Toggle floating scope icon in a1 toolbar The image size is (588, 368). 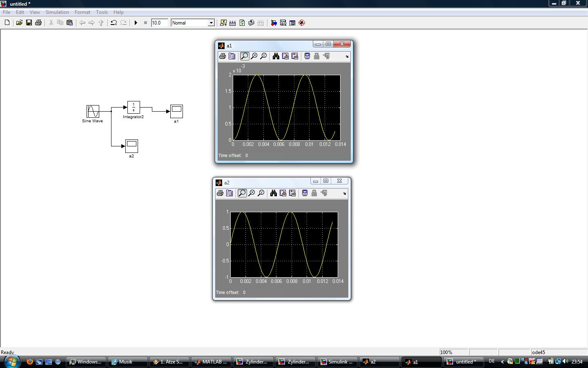pos(307,56)
